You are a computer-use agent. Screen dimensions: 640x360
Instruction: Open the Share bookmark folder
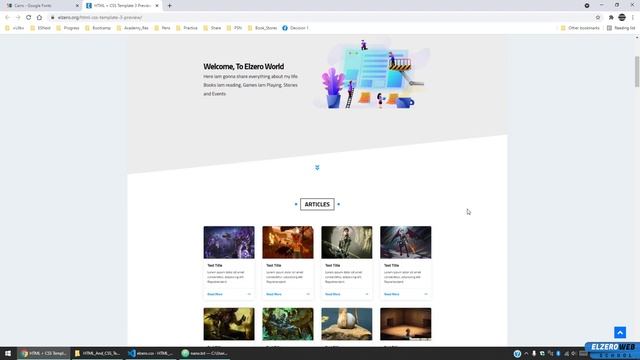tap(212, 28)
